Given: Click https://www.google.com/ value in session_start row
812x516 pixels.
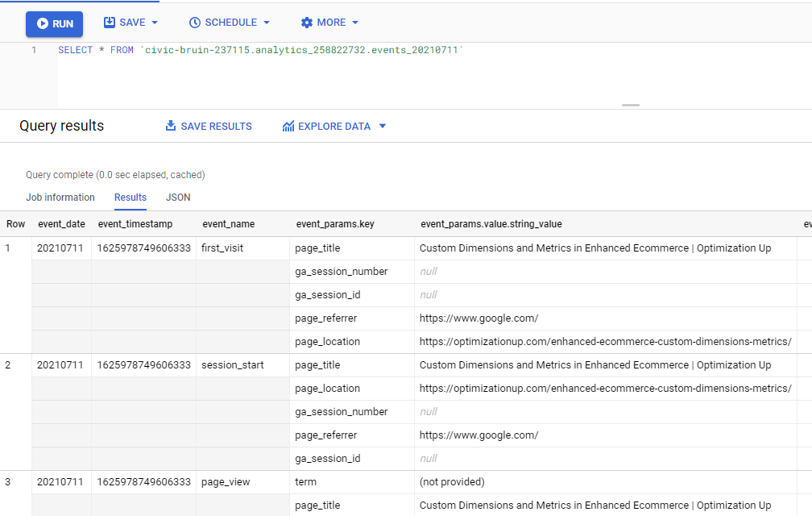Looking at the screenshot, I should [479, 435].
